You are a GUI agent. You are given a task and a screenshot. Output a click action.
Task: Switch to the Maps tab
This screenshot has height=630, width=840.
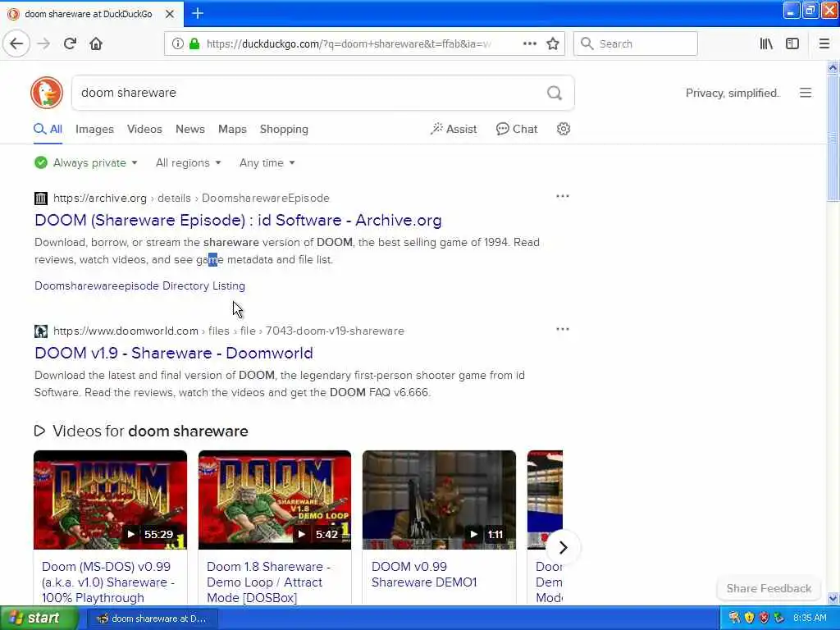click(232, 129)
